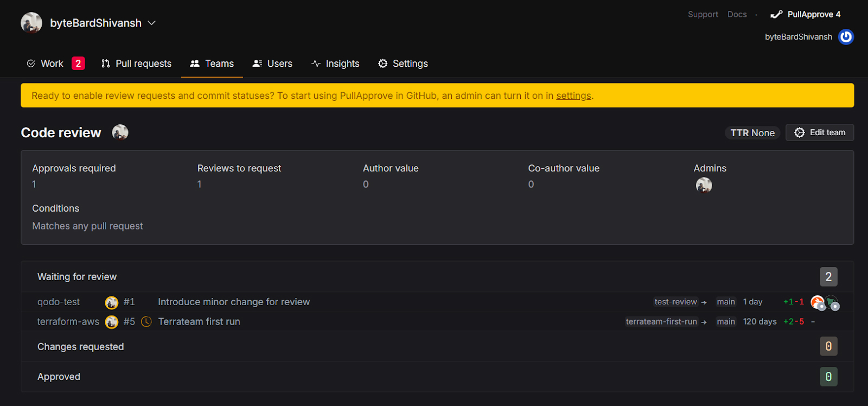This screenshot has width=868, height=406.
Task: Click the Code review team heading
Action: coord(61,132)
